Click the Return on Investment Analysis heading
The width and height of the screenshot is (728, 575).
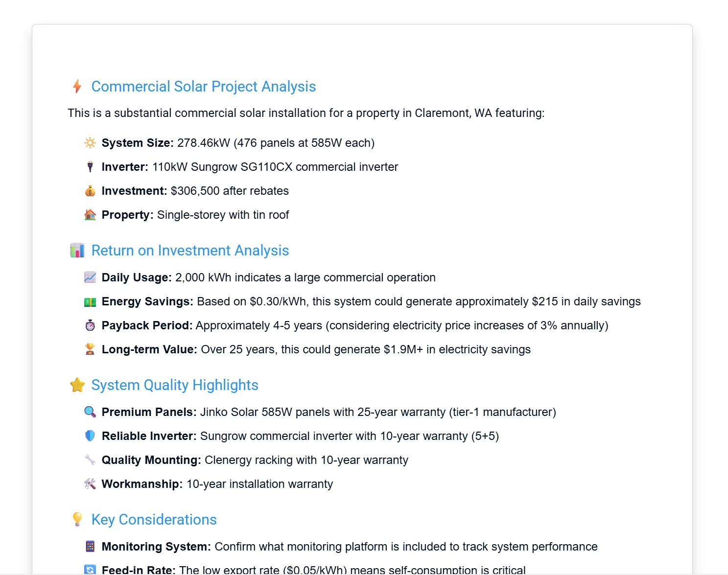190,251
